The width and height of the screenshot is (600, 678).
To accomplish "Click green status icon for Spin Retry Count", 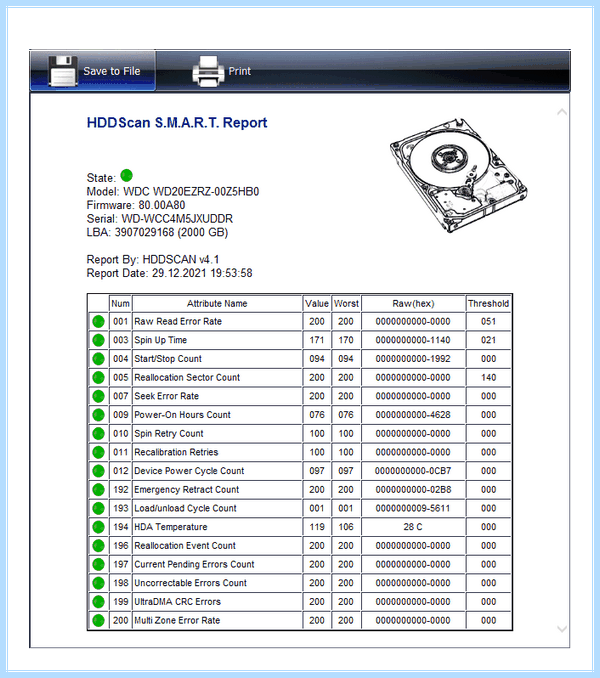I will [99, 433].
